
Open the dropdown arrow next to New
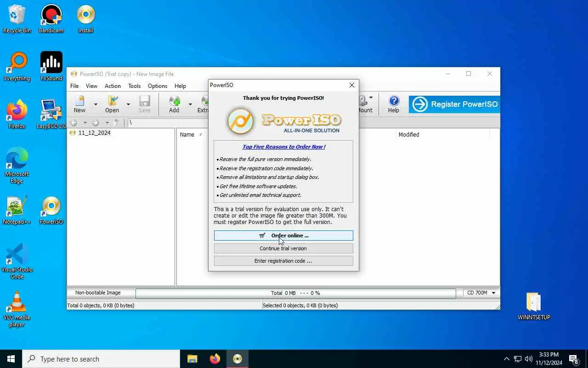[96, 104]
